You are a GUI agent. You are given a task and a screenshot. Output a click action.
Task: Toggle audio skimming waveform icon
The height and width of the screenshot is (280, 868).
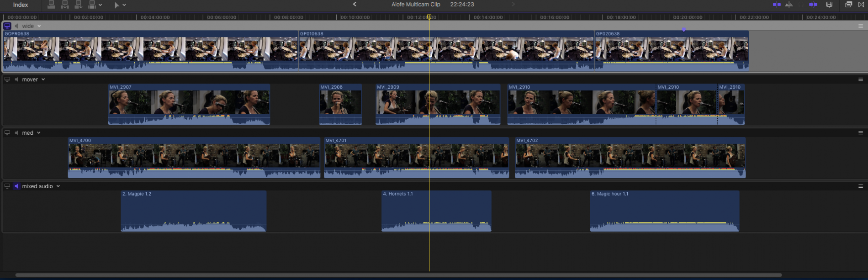[789, 5]
